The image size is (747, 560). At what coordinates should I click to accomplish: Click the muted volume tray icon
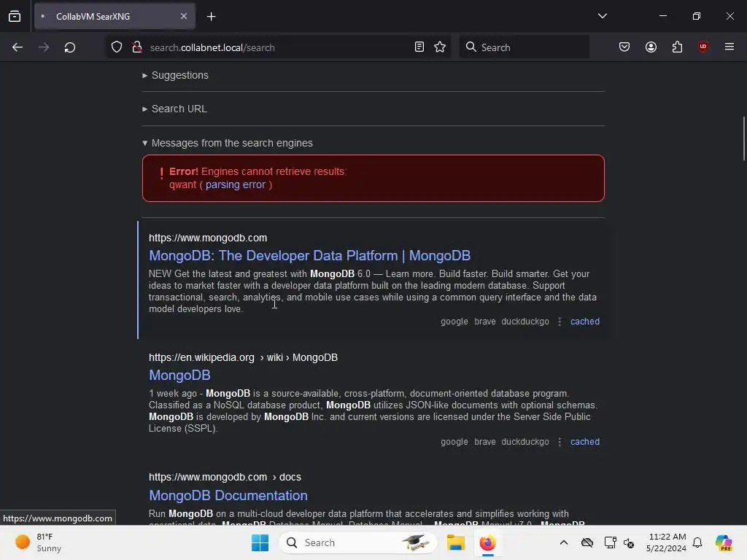point(629,542)
